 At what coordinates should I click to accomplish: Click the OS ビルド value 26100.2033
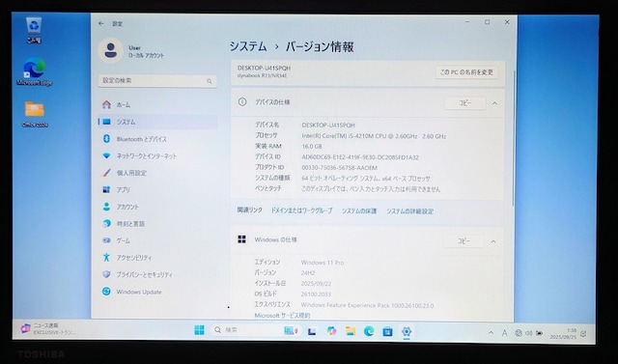click(x=316, y=294)
